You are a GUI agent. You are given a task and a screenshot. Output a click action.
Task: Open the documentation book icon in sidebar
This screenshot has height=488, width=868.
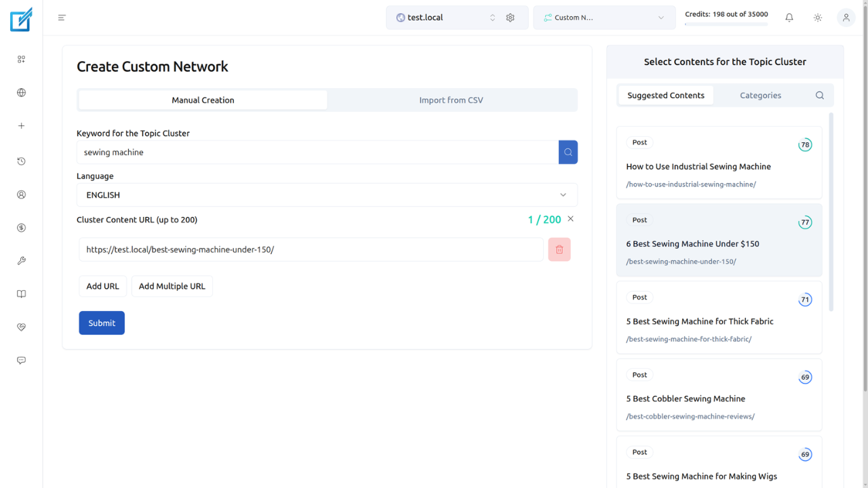click(21, 293)
